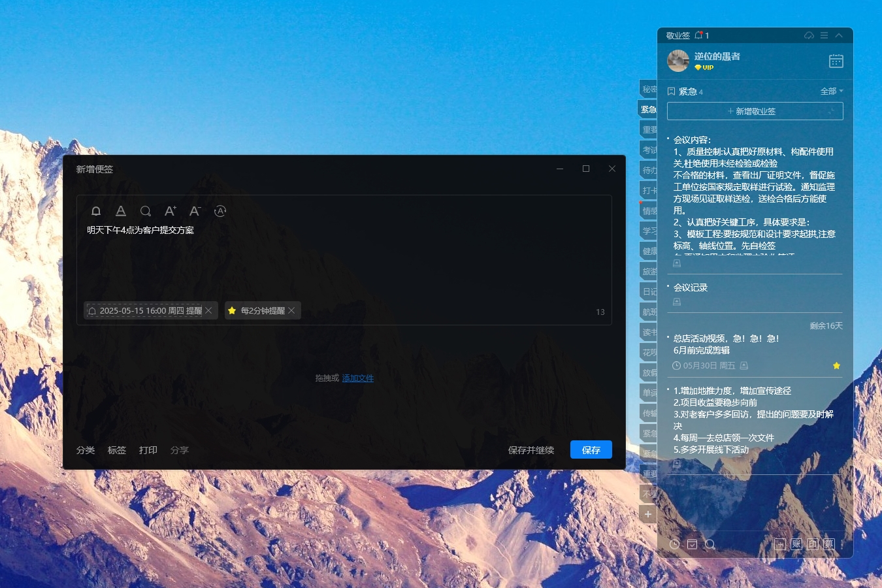Click 打印 in the new note dialog
The width and height of the screenshot is (882, 588).
[x=148, y=450]
